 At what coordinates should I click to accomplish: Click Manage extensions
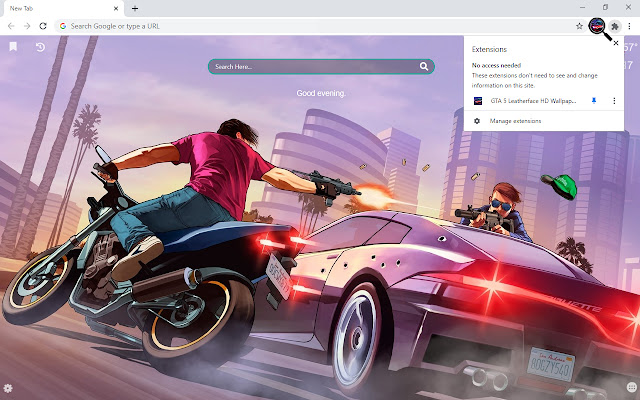pyautogui.click(x=516, y=121)
